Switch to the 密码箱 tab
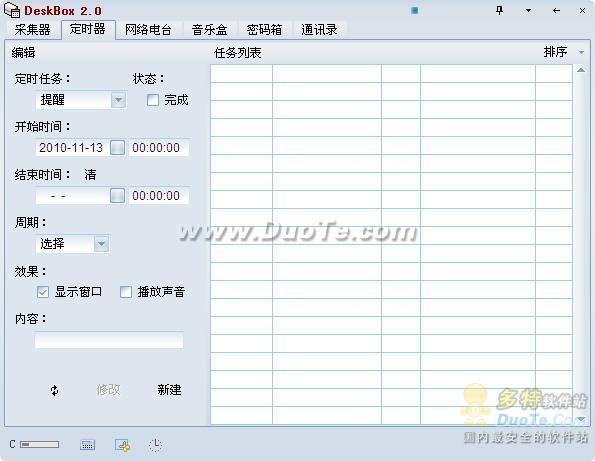The image size is (595, 461). pos(264,30)
